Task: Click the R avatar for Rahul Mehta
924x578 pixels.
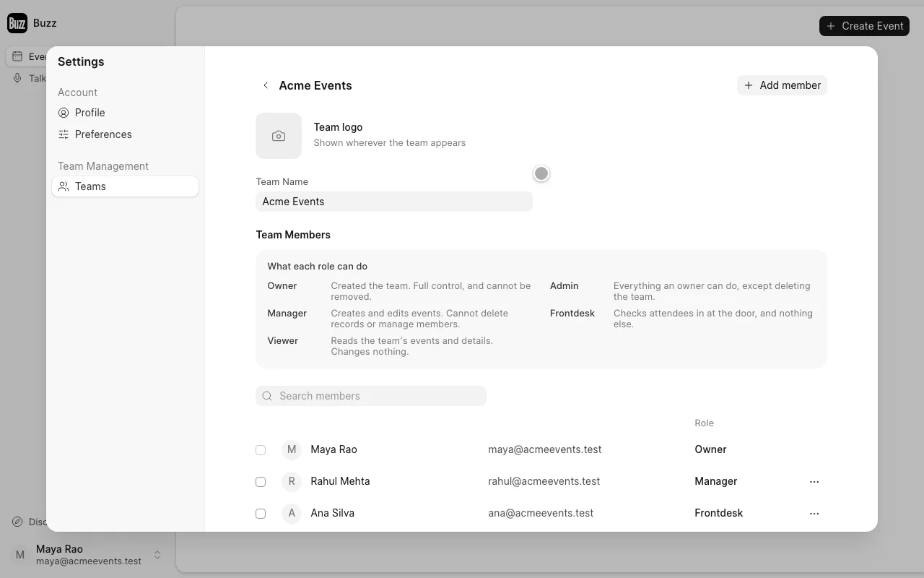Action: click(292, 481)
